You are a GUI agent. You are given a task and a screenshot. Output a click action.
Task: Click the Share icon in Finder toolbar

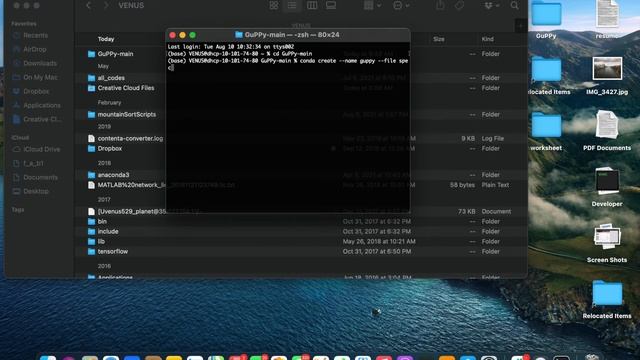(x=440, y=5)
